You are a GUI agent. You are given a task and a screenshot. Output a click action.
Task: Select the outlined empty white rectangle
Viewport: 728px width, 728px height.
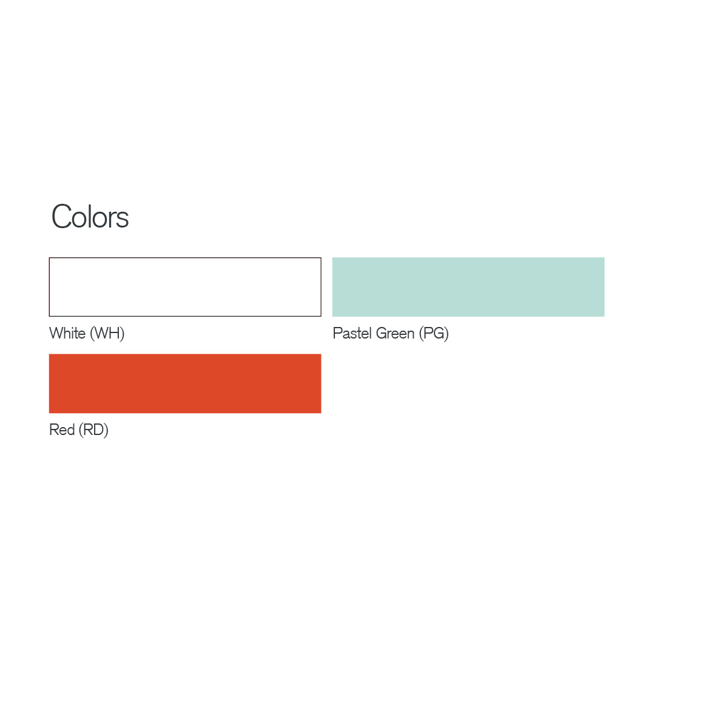tap(185, 287)
